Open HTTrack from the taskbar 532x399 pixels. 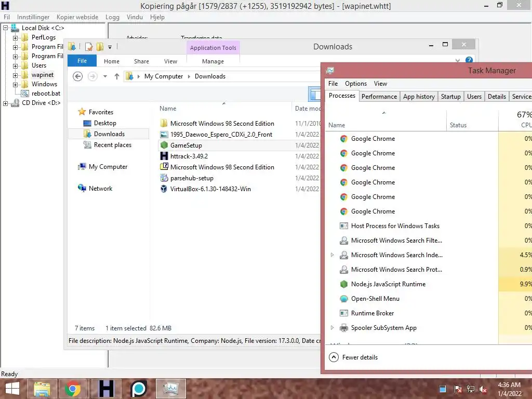(106, 389)
